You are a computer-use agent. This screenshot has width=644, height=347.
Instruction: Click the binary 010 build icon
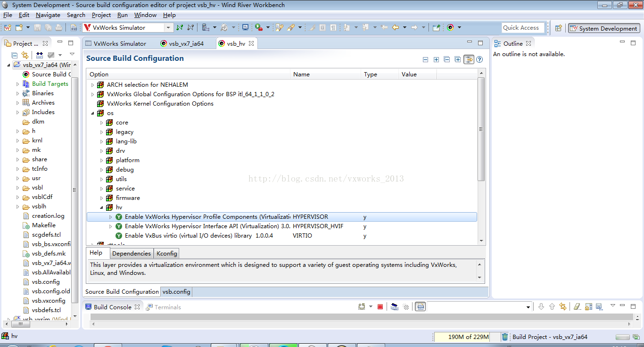pyautogui.click(x=74, y=28)
